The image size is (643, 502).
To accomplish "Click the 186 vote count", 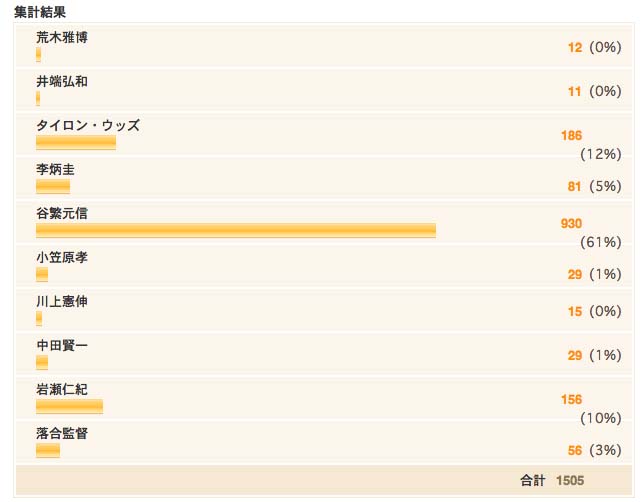I will [571, 135].
